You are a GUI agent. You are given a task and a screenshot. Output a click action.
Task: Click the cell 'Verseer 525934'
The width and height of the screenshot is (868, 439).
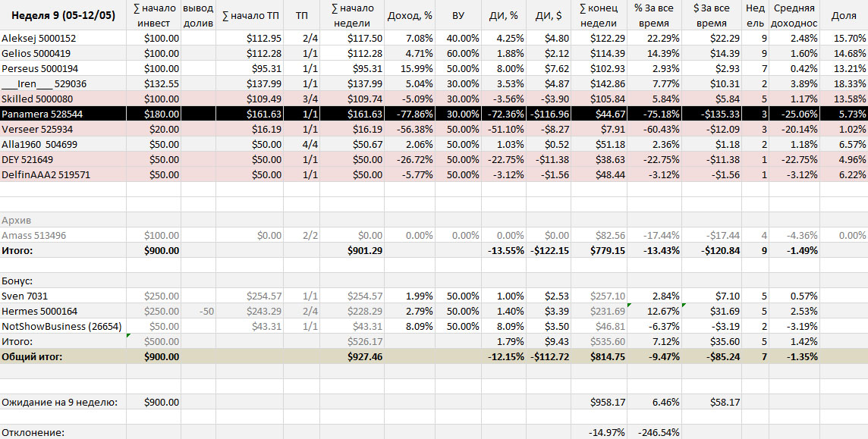coord(63,130)
